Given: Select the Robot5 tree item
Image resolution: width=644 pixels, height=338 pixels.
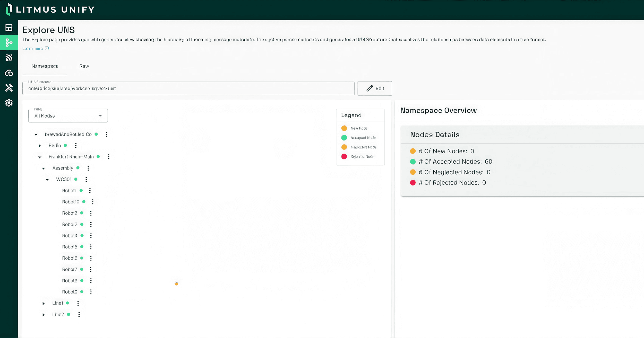Looking at the screenshot, I should tap(70, 247).
